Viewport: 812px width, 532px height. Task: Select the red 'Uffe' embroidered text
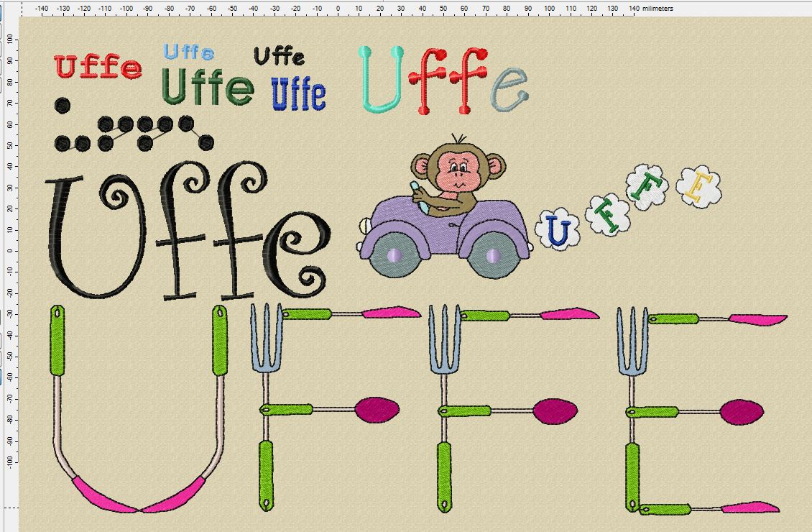coord(98,68)
